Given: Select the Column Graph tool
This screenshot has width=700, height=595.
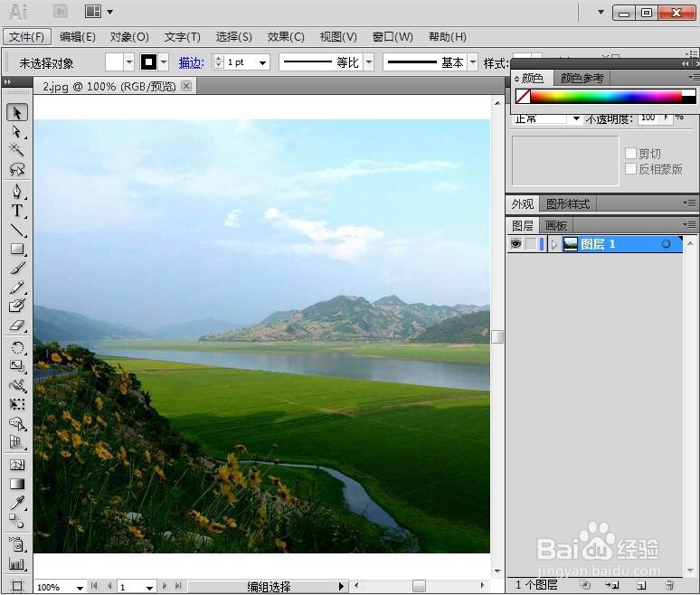Looking at the screenshot, I should [17, 564].
